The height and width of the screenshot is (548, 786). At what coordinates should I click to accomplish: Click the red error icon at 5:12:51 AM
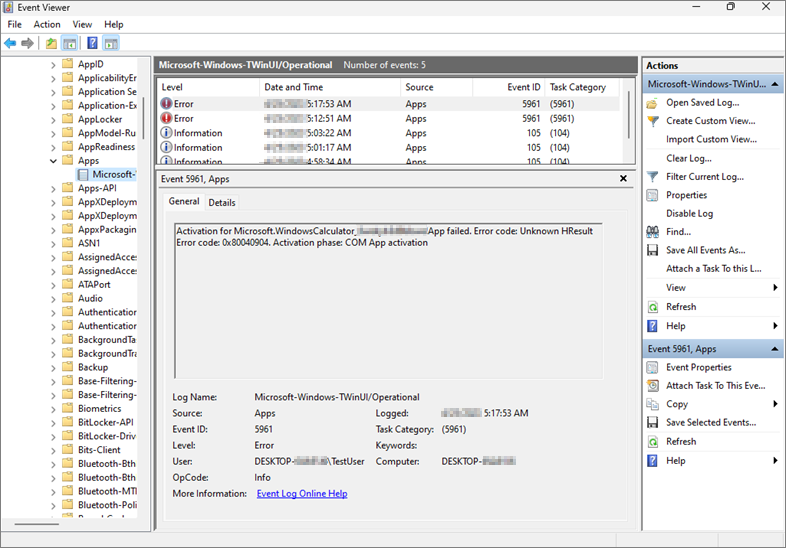[166, 118]
